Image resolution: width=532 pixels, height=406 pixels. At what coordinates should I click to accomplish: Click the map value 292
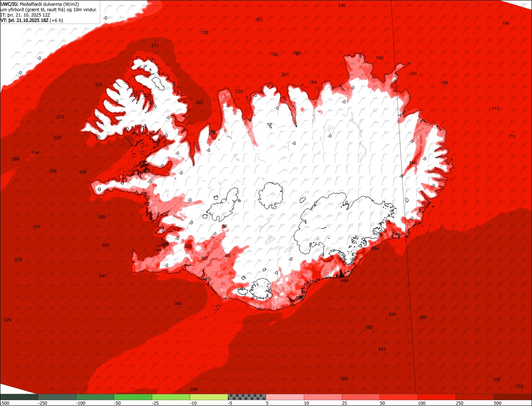(x=199, y=103)
